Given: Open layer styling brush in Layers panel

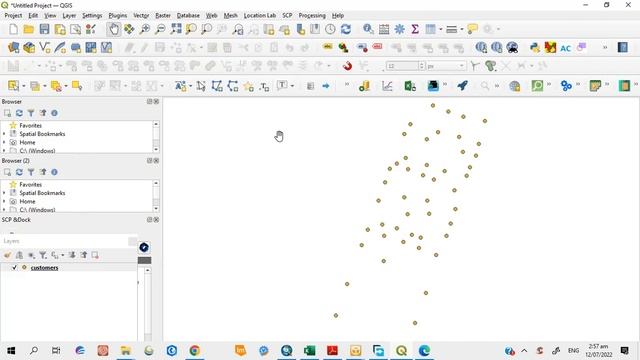Looking at the screenshot, I should 7,255.
